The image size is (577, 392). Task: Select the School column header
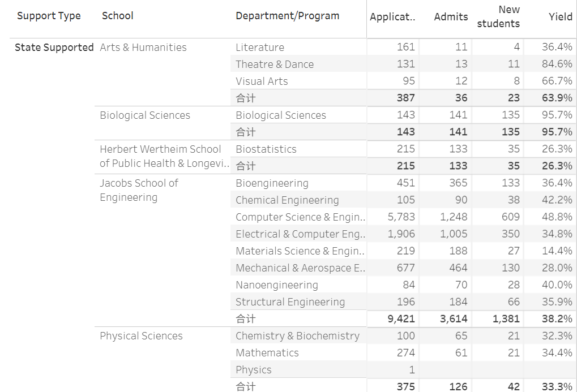tap(117, 16)
